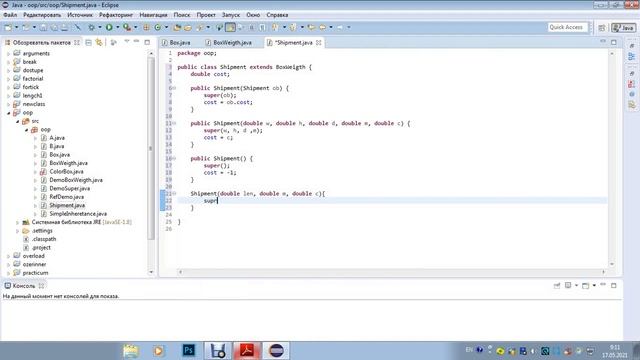This screenshot has width=640, height=360.
Task: Jump to Last Edit Location icon
Action: (311, 27)
